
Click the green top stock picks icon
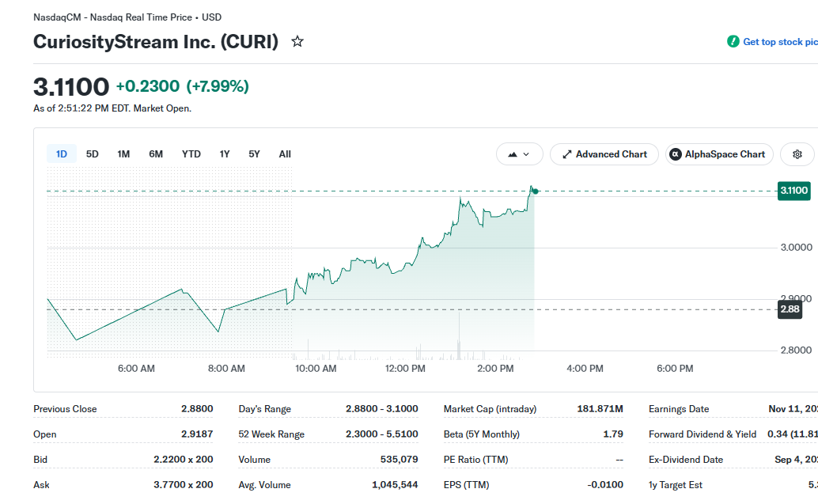733,42
